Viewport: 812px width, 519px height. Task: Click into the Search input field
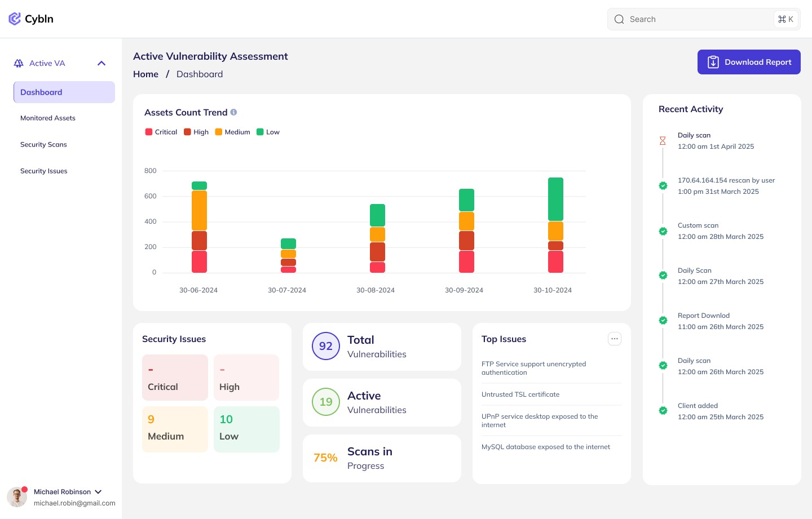pos(704,19)
